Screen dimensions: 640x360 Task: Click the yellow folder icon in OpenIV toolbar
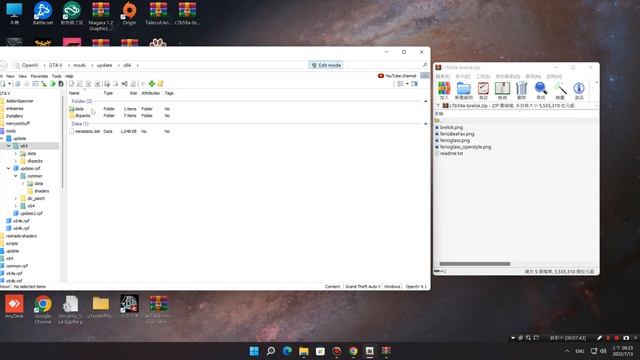tap(160, 84)
